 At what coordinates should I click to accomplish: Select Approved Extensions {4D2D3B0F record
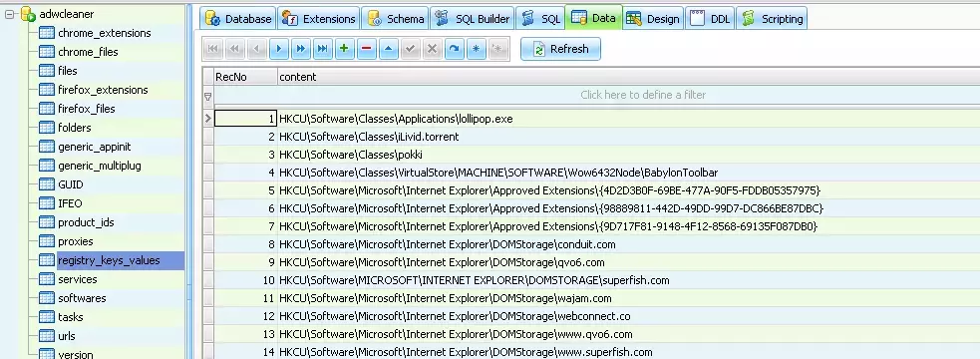(x=628, y=190)
